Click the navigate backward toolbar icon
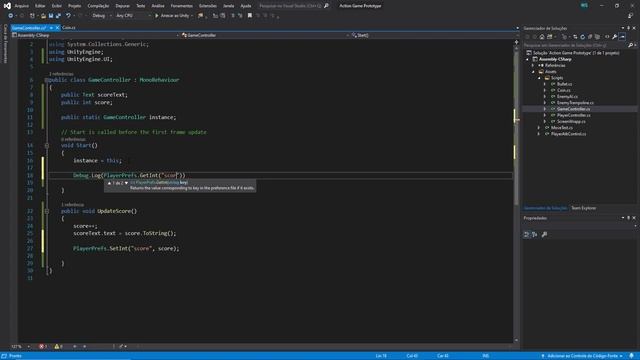 point(11,16)
